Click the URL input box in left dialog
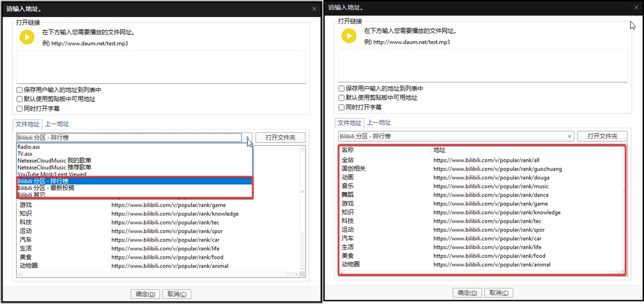Viewport: 644px width, 304px height. tap(161, 67)
